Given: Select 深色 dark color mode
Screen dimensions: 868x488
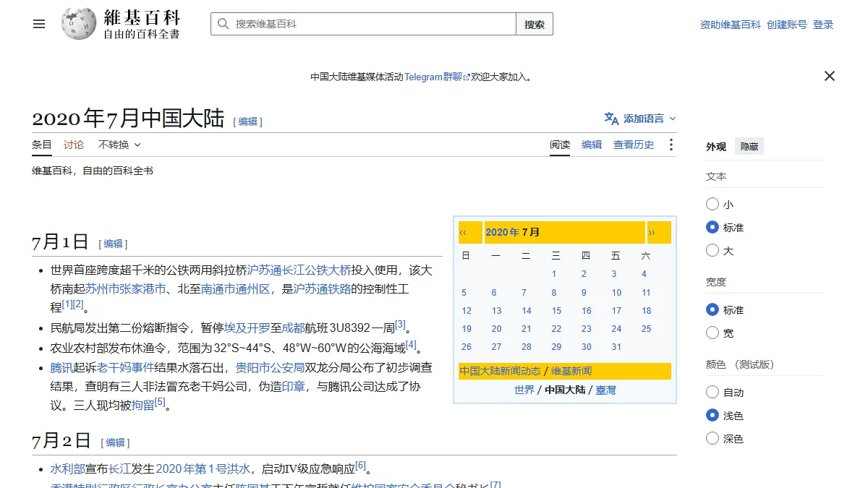Looking at the screenshot, I should 712,439.
